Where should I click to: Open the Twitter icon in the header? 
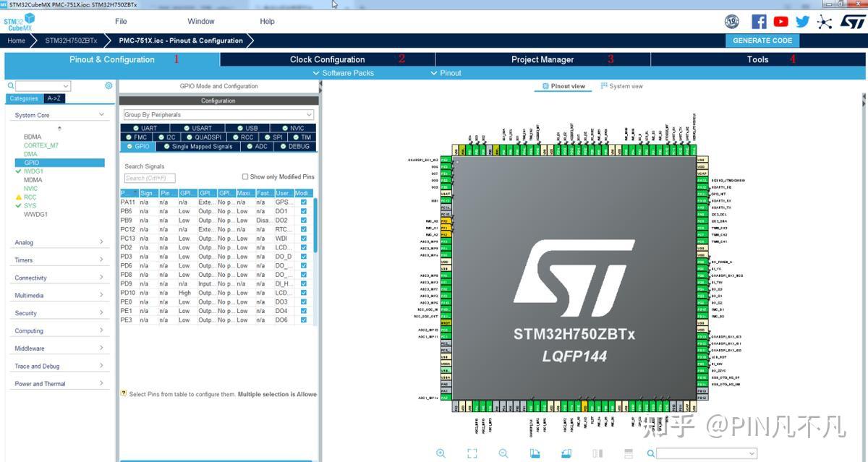pos(802,21)
